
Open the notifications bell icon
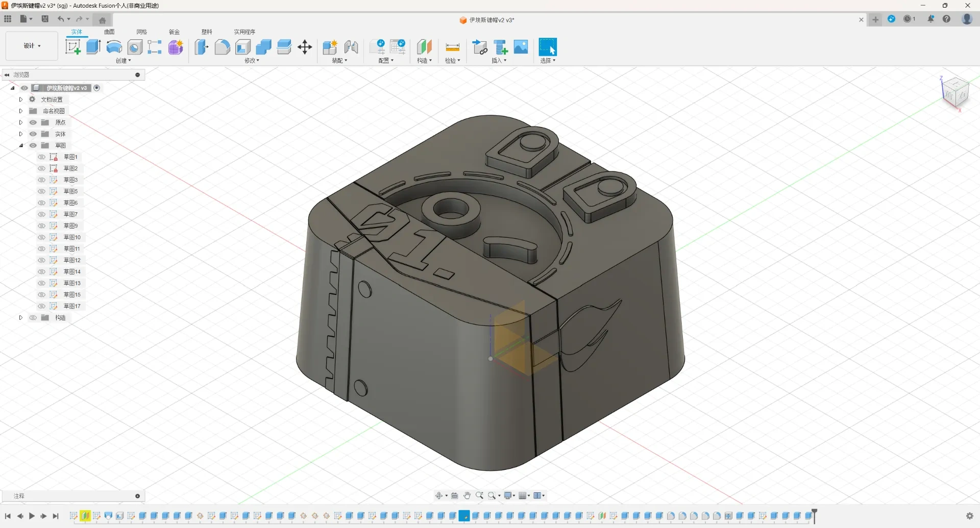[x=930, y=19]
